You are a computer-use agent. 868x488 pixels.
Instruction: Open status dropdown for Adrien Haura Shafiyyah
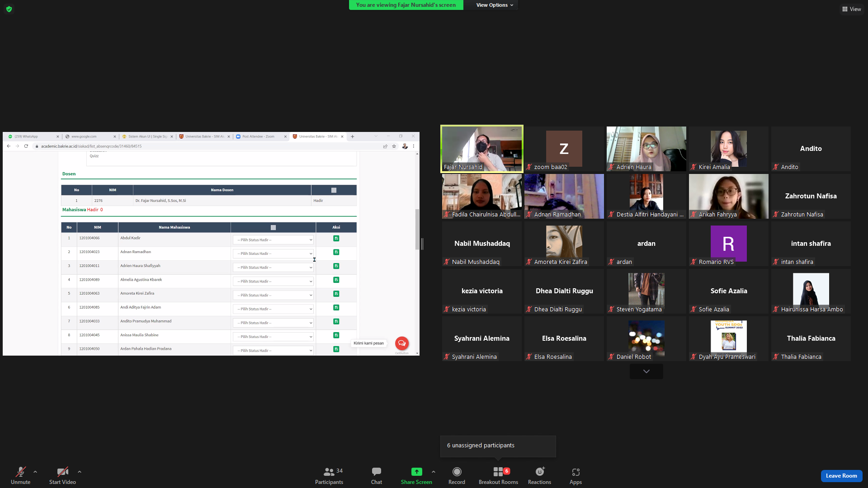[273, 267]
